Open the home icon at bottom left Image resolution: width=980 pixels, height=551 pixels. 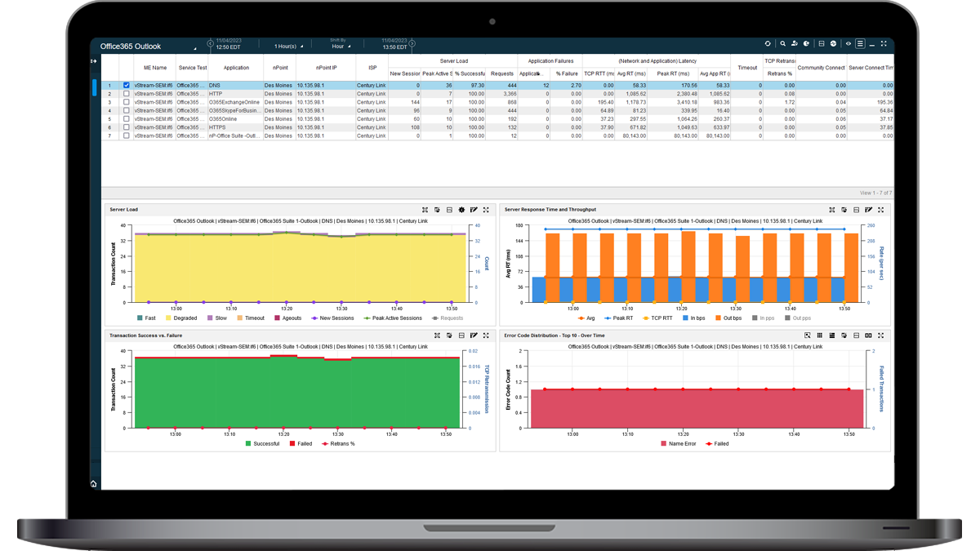point(94,484)
